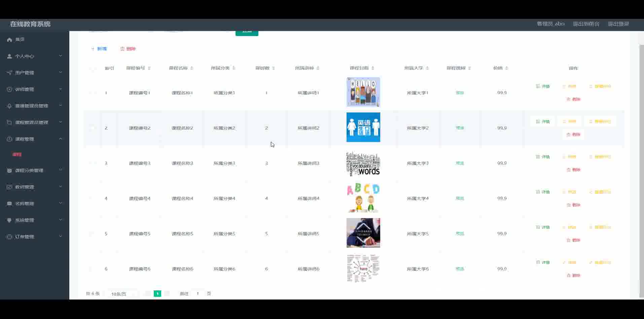644x319 pixels.
Task: Click the paper-plane icon for 用户管理
Action: point(9,73)
